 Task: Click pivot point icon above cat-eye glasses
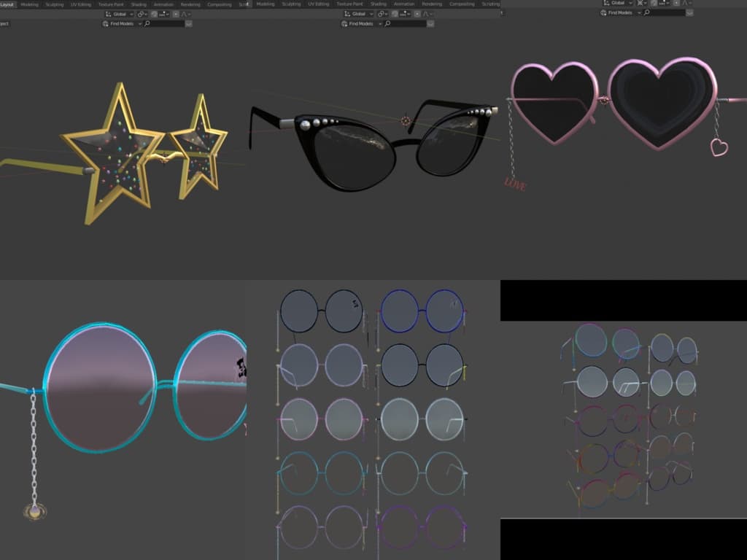click(x=381, y=14)
